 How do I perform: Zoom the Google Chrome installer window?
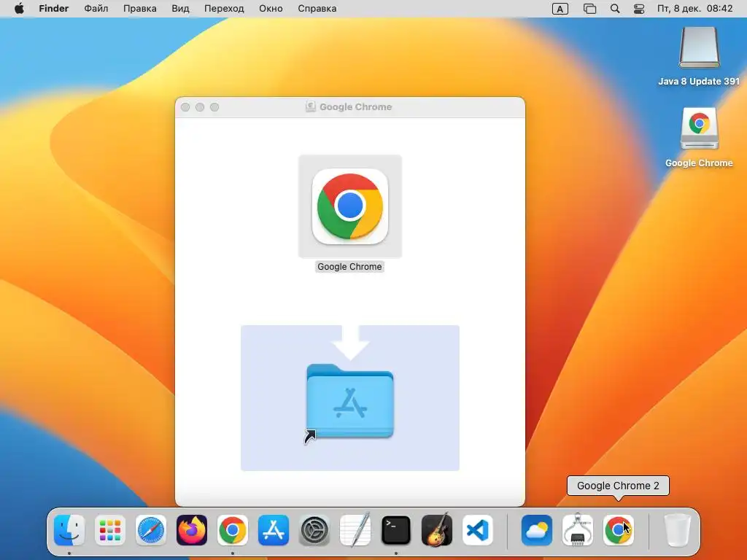click(x=214, y=107)
